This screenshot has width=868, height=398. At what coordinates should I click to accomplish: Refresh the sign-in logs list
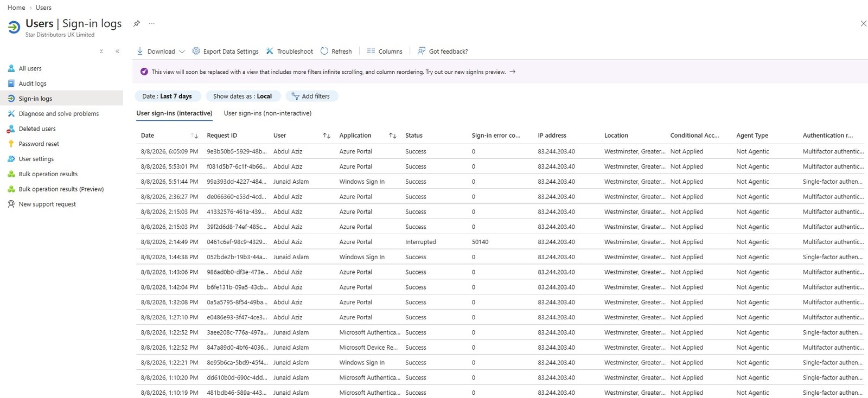[336, 51]
